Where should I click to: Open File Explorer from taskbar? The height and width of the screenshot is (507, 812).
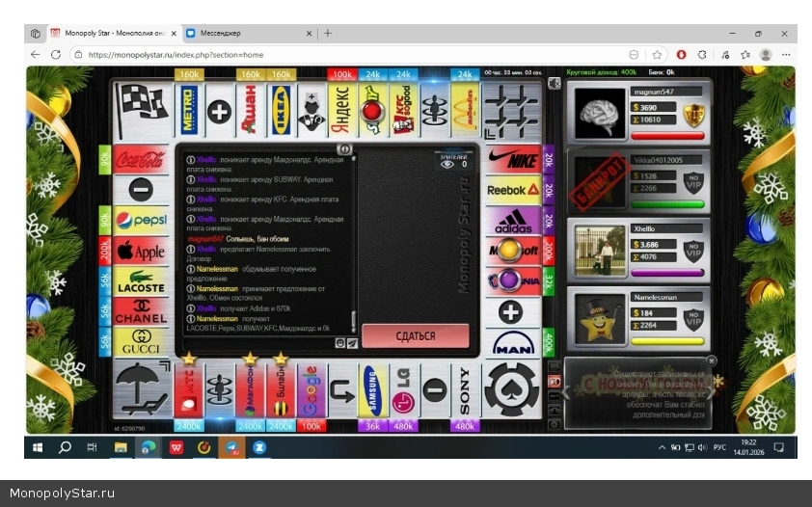coord(121,447)
